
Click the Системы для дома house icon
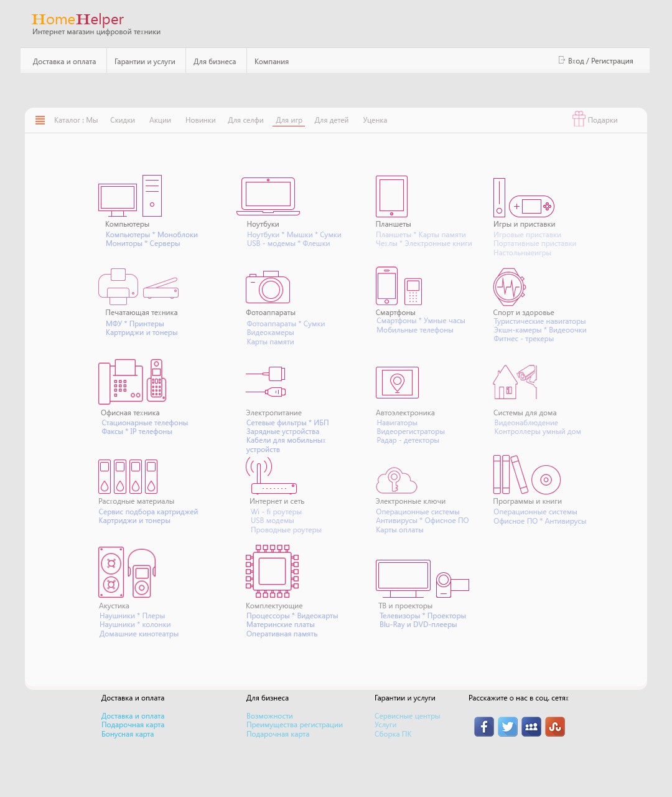[x=515, y=382]
